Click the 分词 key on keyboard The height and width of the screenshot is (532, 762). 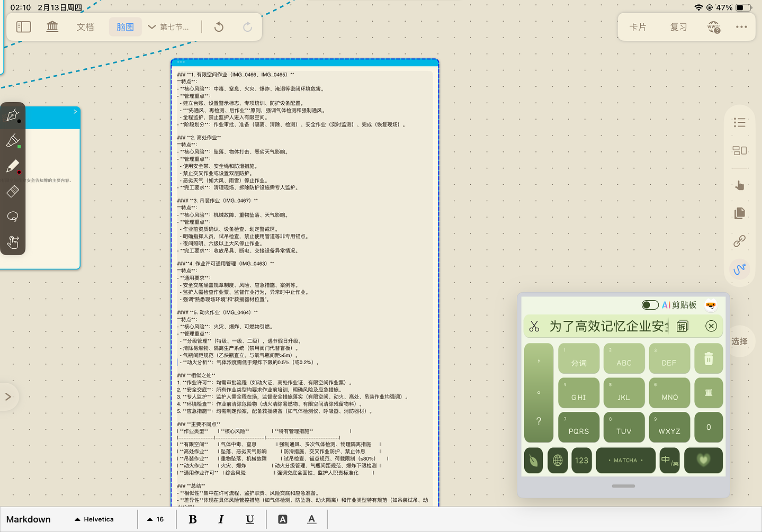pyautogui.click(x=579, y=358)
